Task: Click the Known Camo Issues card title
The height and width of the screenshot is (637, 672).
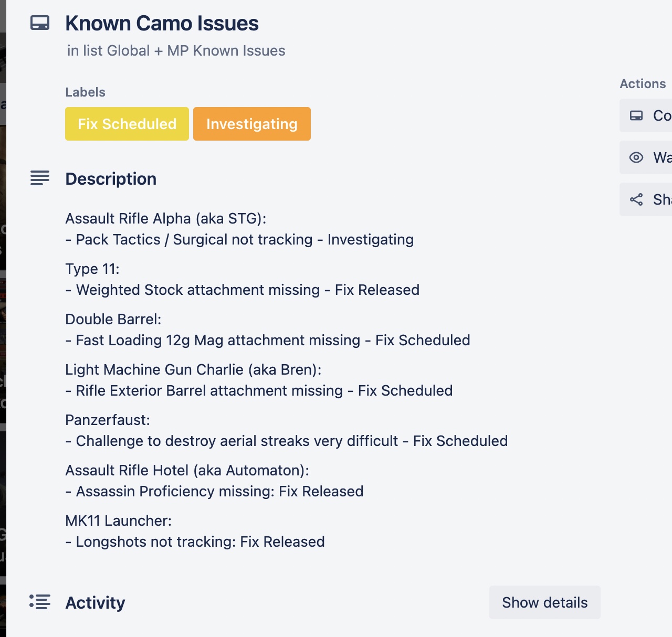Action: pos(162,24)
